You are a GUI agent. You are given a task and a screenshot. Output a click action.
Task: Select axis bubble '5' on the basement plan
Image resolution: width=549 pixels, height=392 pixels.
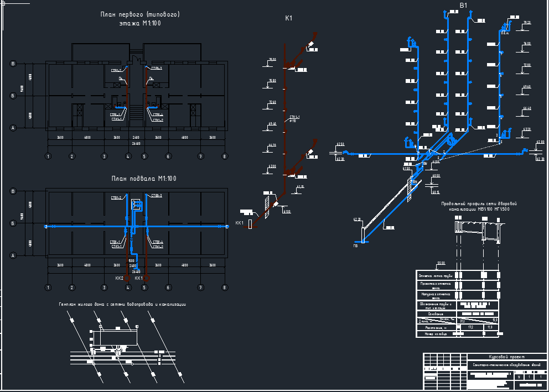coord(144,288)
